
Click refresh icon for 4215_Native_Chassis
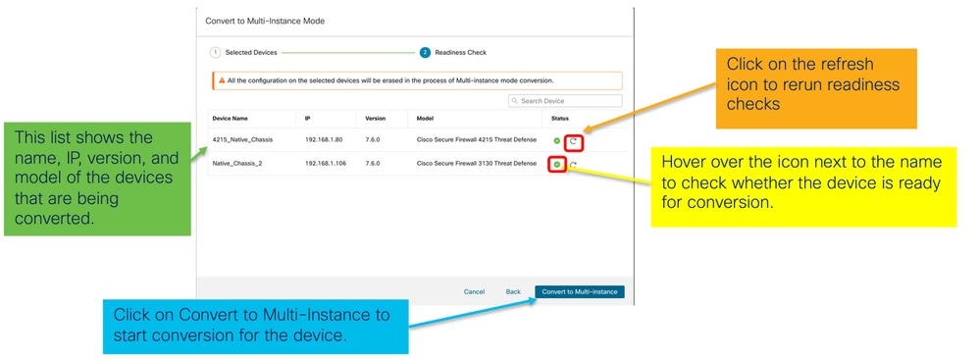point(574,141)
